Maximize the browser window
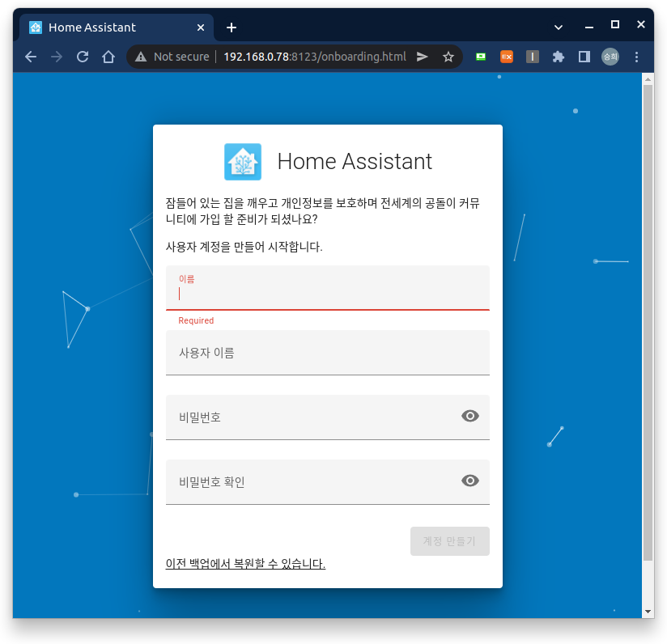Viewport: 667px width, 644px height. coord(615,24)
